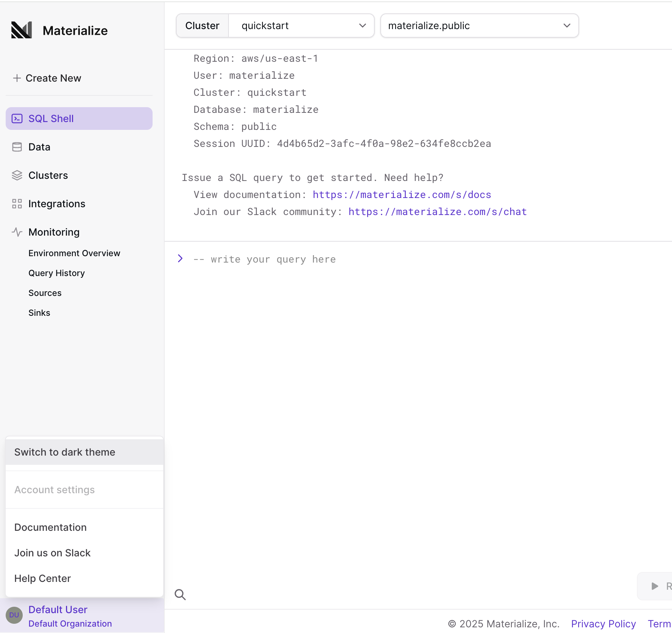Image resolution: width=672 pixels, height=633 pixels.
Task: Open the Monitoring section
Action: [x=54, y=232]
